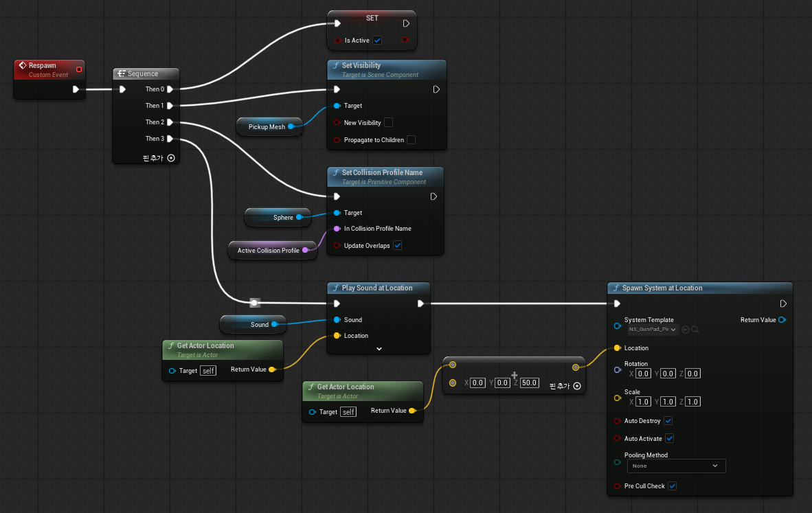812x513 pixels.
Task: Expand Play Sound at Location advanced pins
Action: tap(379, 349)
